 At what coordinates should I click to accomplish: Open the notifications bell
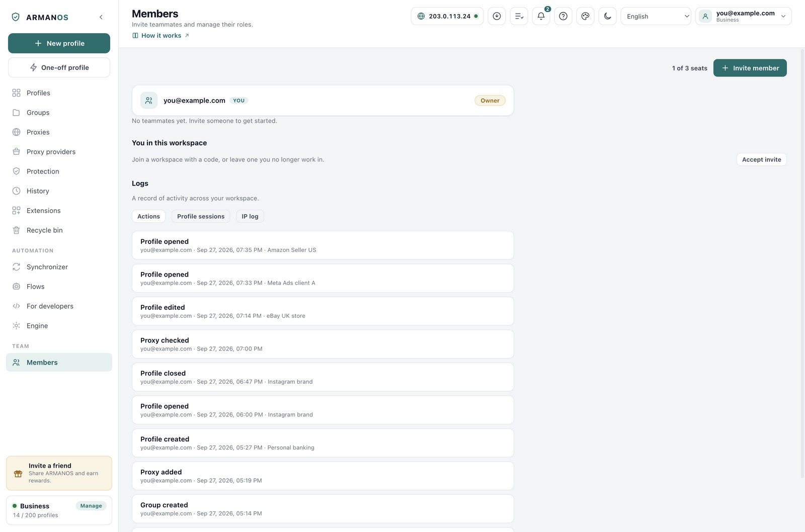click(541, 16)
